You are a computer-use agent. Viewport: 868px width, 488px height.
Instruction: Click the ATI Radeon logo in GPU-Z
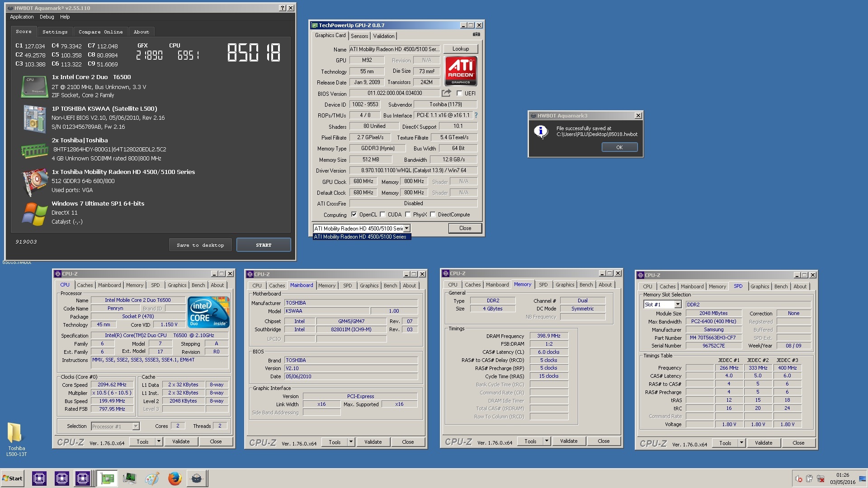pos(461,71)
